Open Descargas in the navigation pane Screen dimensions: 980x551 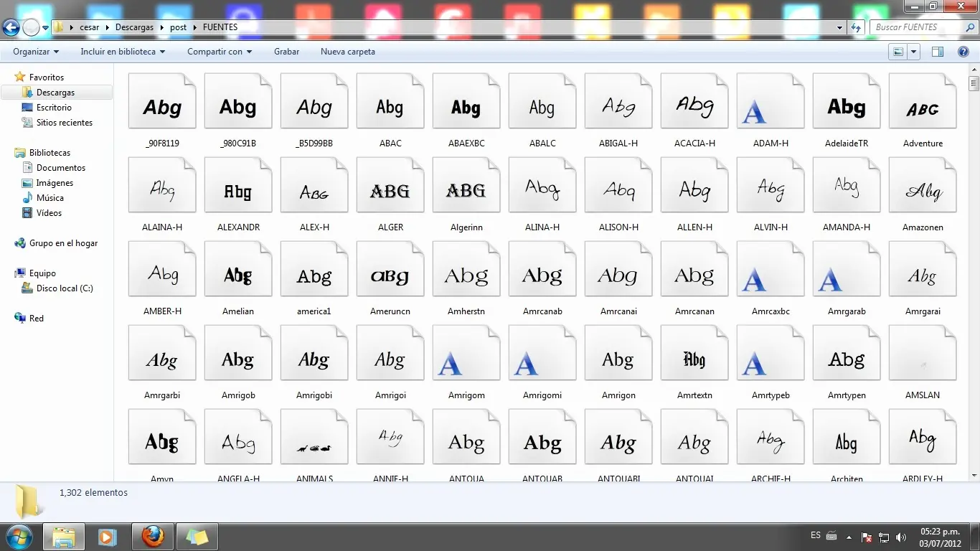pos(56,93)
